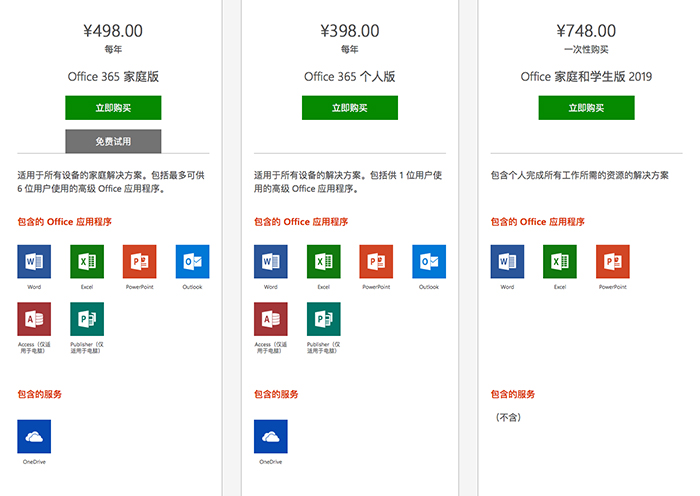The height and width of the screenshot is (496, 700).
Task: Click Access icon in Office 365 个人版 column
Action: pos(271,319)
